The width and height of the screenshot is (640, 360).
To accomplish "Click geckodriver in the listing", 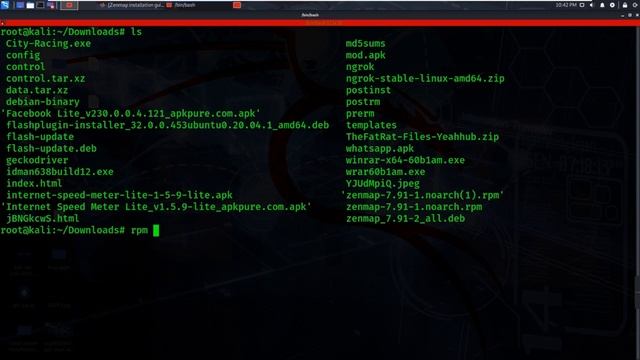I will (x=37, y=160).
